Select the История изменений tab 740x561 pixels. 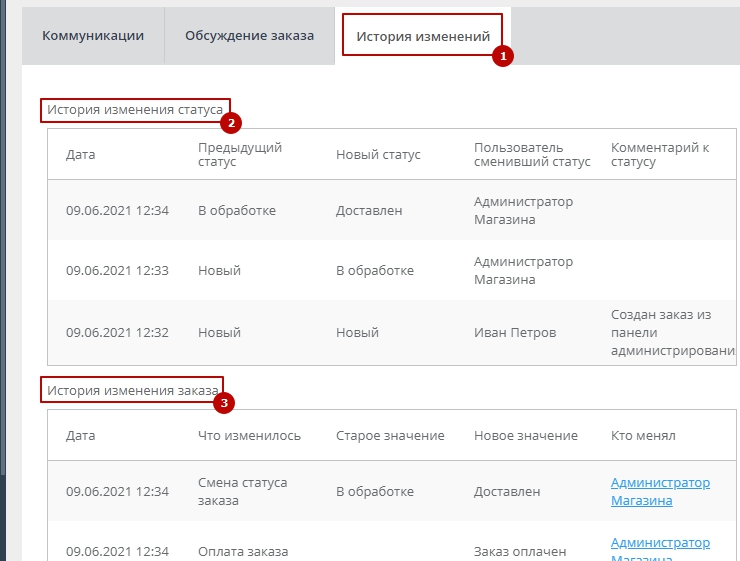tap(423, 36)
